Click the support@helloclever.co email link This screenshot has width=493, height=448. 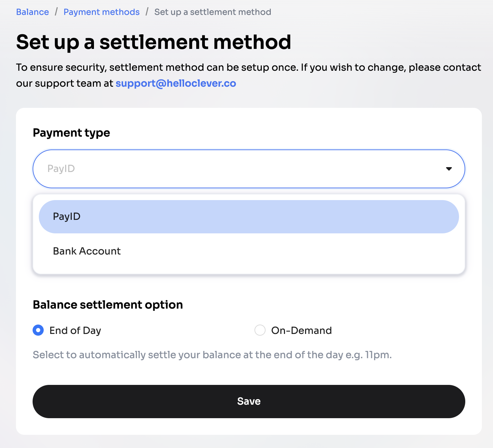[176, 84]
